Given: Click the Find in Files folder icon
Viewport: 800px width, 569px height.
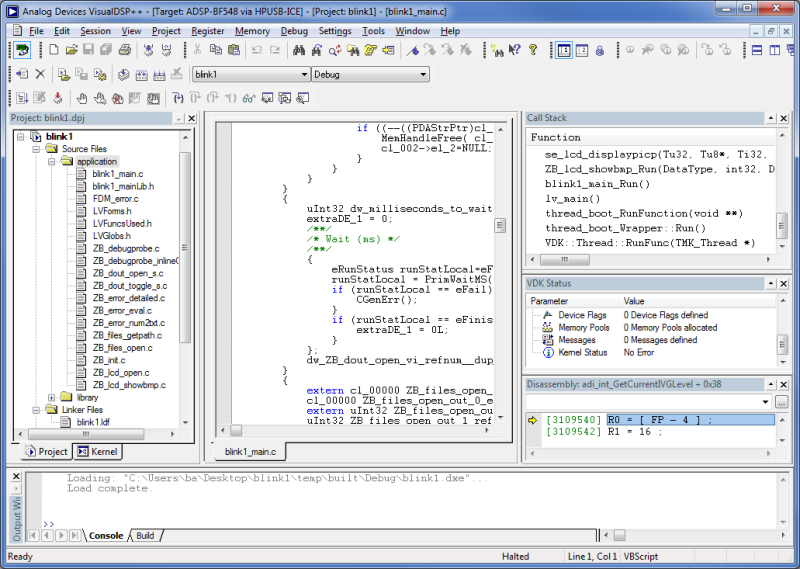Looking at the screenshot, I should pyautogui.click(x=353, y=50).
